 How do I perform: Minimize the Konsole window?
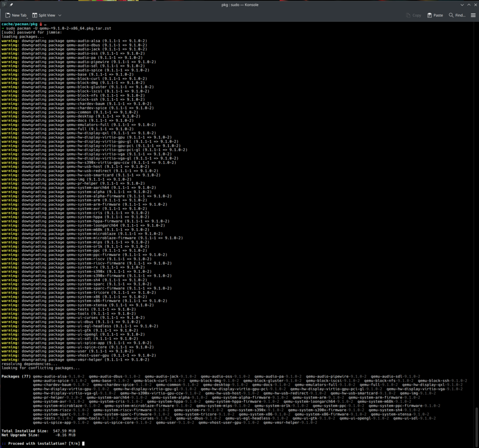462,5
